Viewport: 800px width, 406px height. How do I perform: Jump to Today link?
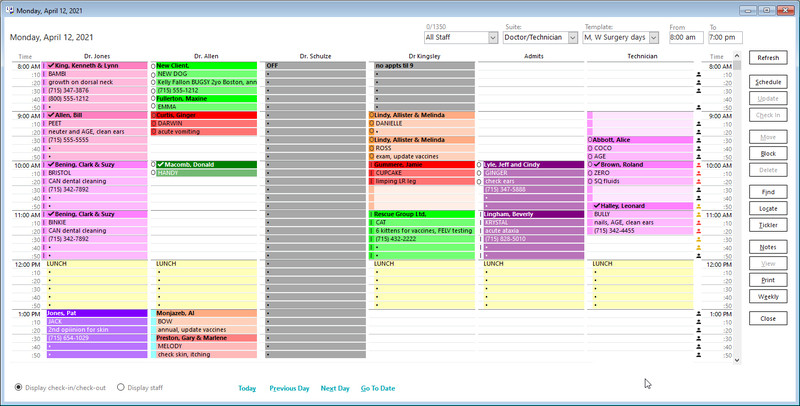(247, 388)
